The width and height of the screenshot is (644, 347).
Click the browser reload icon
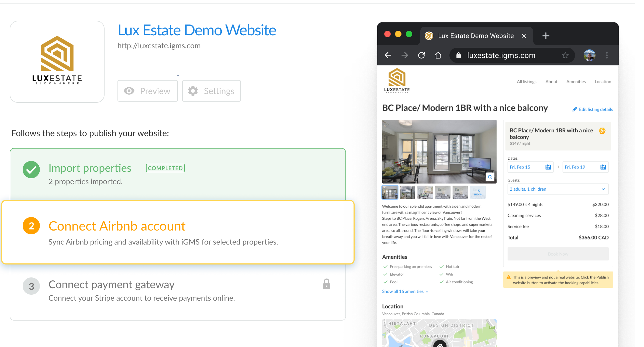point(421,55)
